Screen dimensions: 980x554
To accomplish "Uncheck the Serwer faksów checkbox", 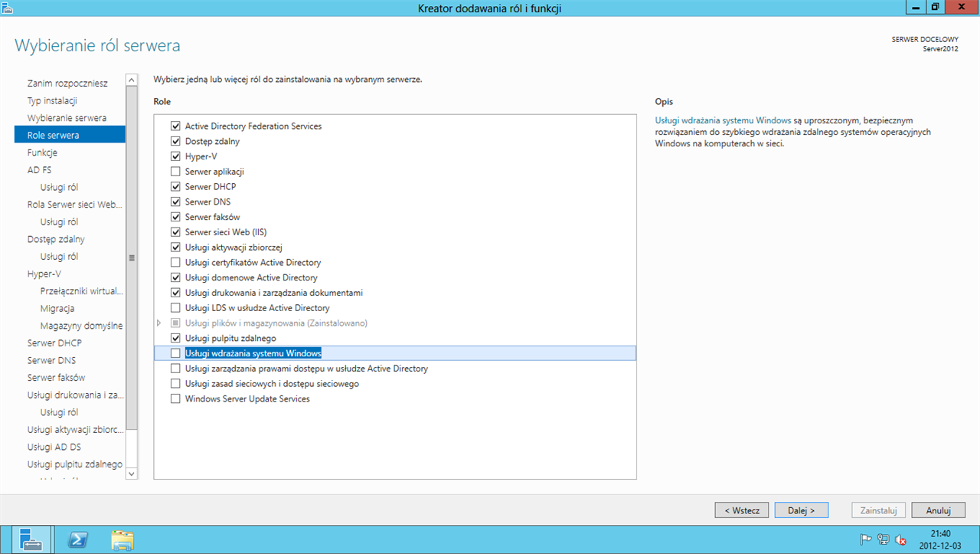I will click(175, 217).
